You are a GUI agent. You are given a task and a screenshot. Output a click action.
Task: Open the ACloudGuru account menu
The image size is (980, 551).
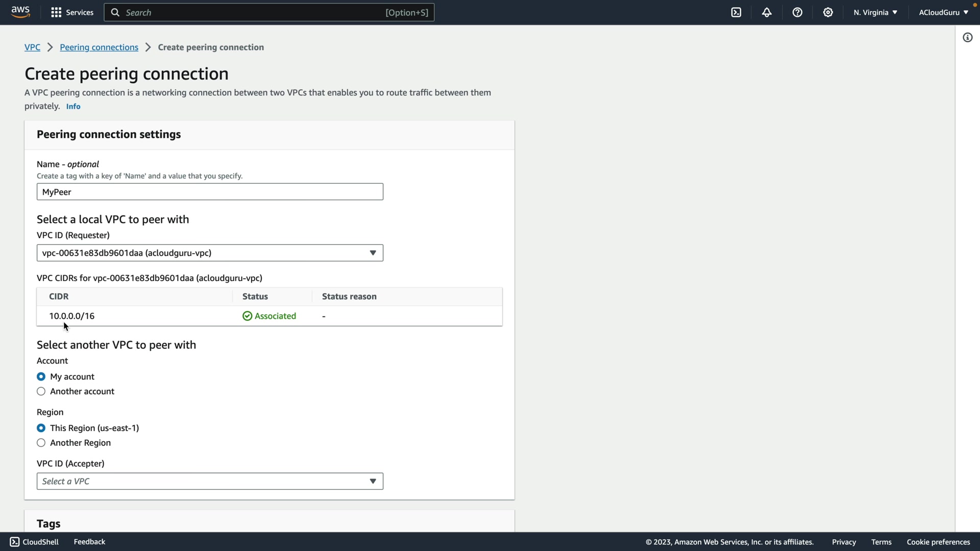point(943,12)
